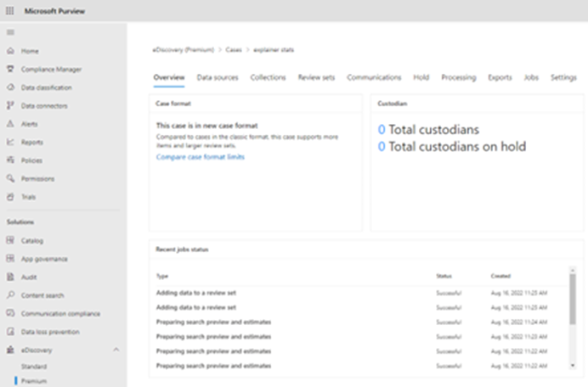
Task: Click the Catalog icon
Action: pyautogui.click(x=10, y=240)
